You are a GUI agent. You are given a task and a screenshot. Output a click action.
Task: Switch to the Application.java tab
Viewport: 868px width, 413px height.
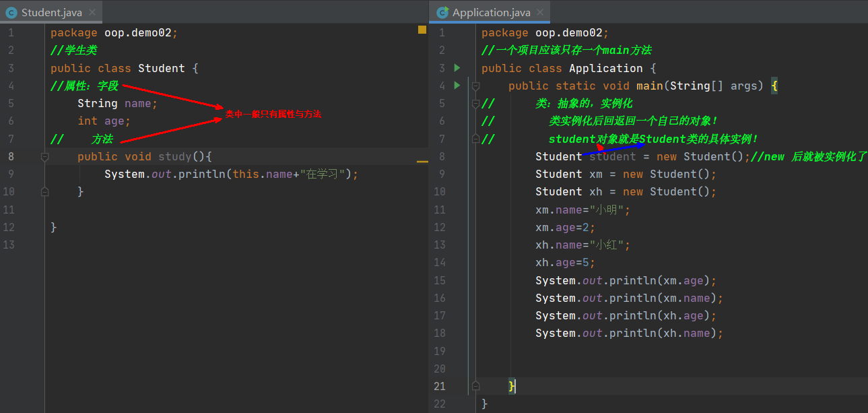click(491, 13)
